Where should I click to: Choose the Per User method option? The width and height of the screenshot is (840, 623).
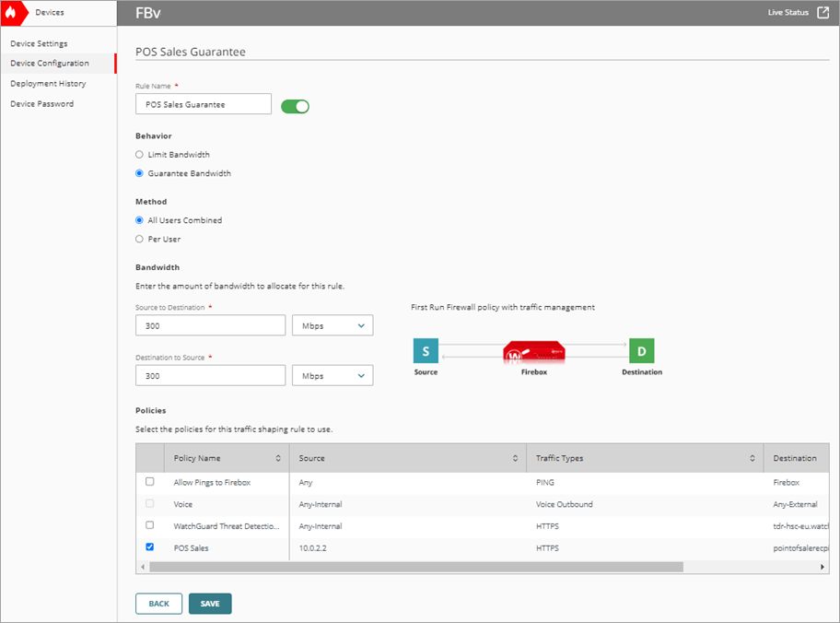click(x=140, y=239)
